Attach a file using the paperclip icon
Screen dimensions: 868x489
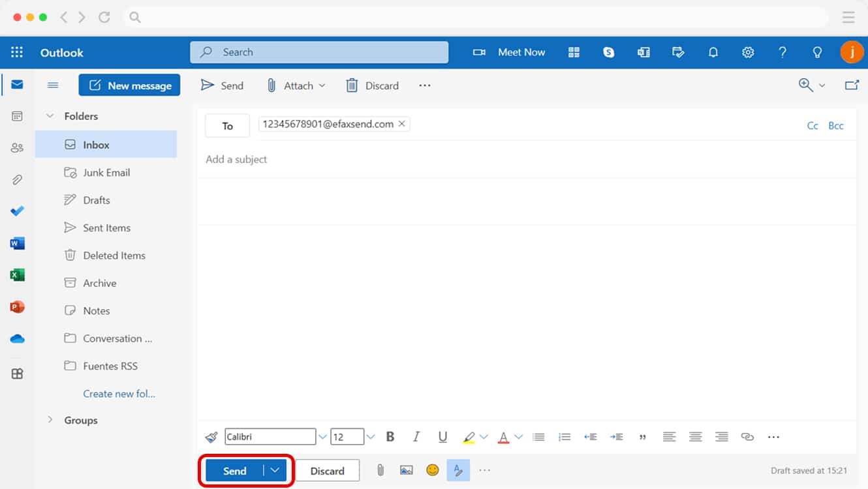tap(380, 469)
